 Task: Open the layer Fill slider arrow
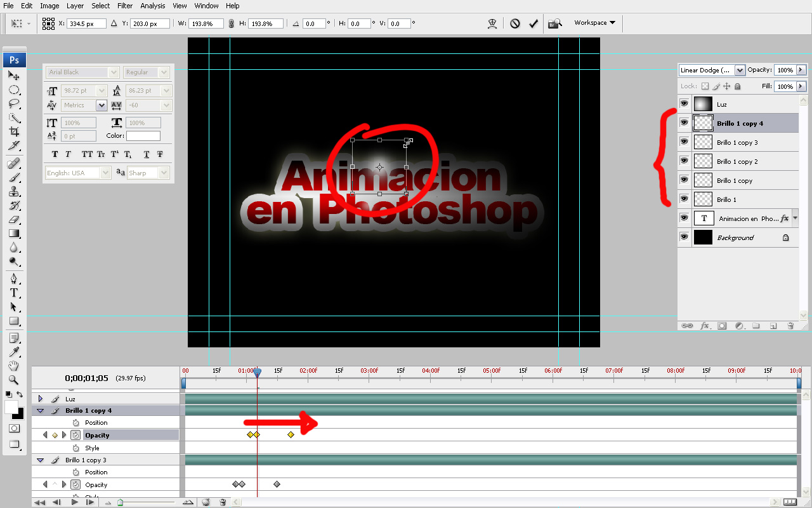pos(801,86)
